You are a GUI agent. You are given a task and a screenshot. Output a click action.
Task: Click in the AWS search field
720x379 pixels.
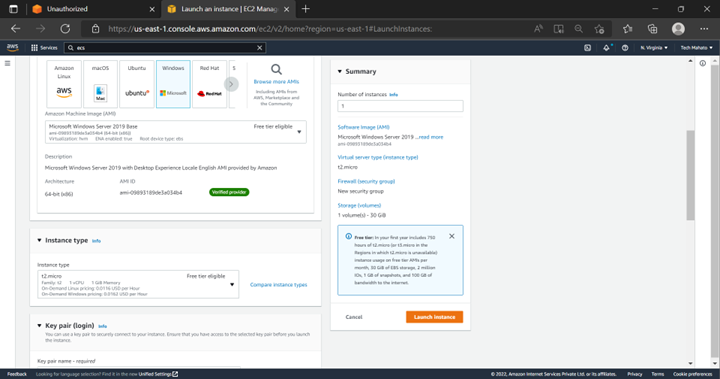coord(165,48)
